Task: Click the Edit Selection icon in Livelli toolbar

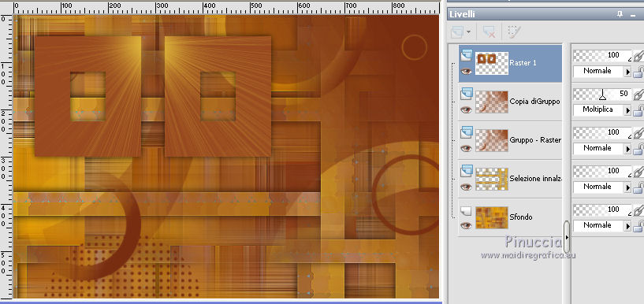Action: pos(514,32)
